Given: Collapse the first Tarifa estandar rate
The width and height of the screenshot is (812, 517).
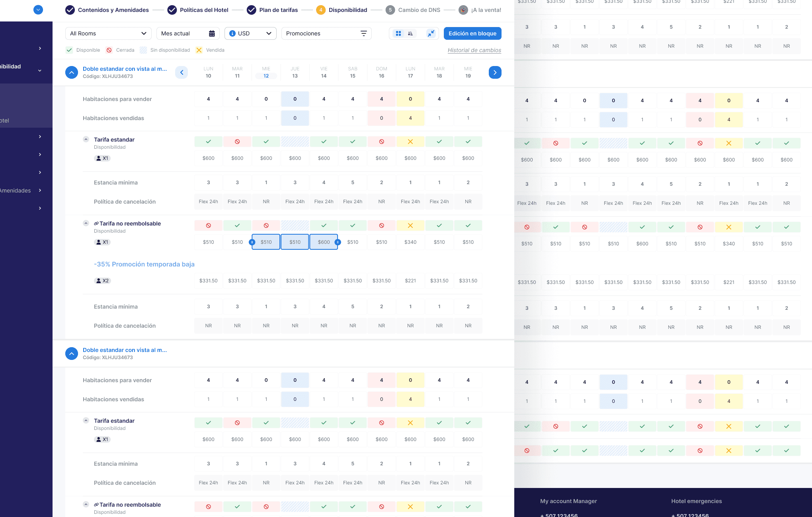Looking at the screenshot, I should pyautogui.click(x=86, y=139).
